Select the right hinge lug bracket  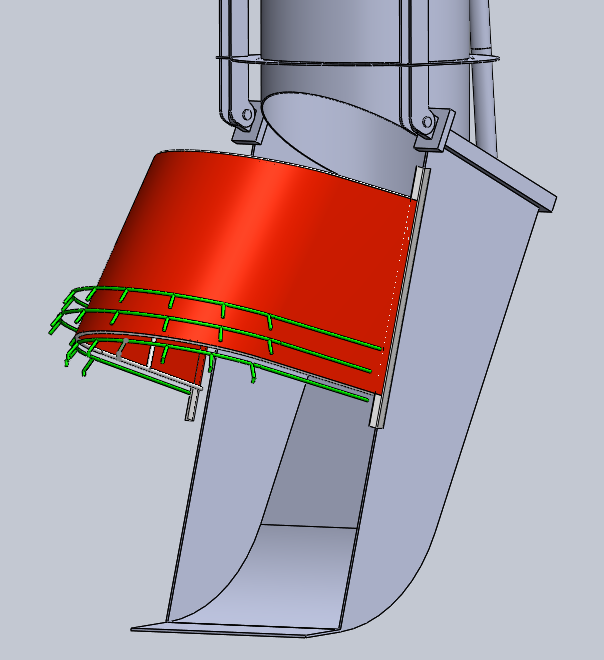point(427,125)
